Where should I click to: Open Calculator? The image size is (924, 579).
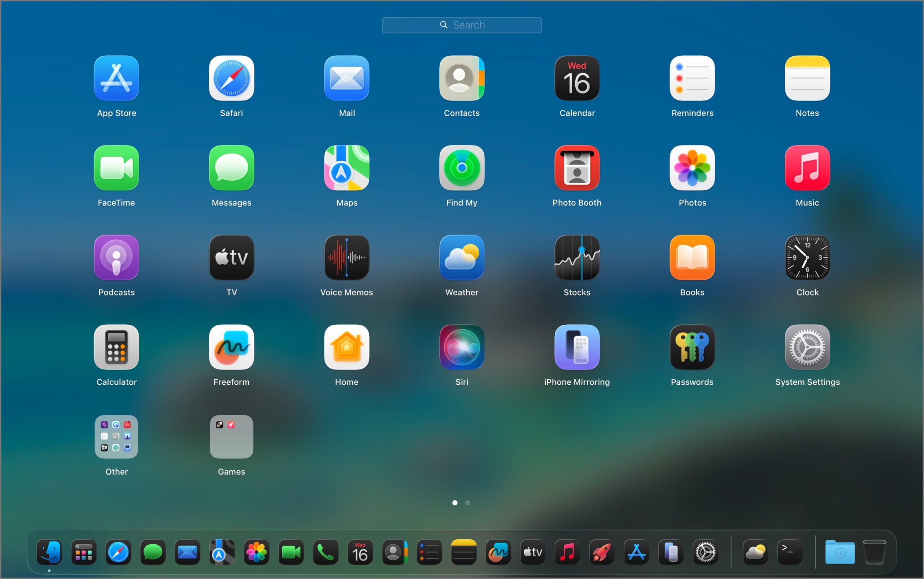click(116, 347)
